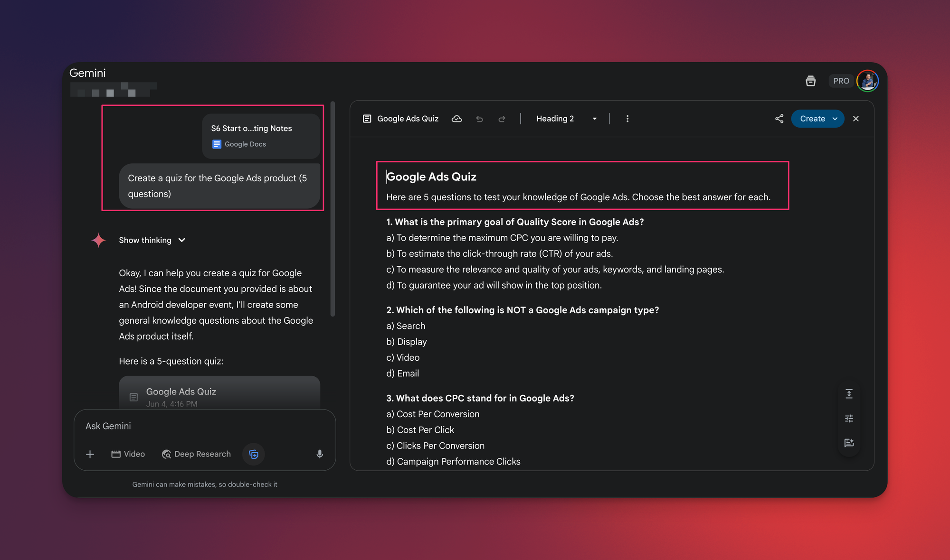Click the microphone voice input icon
The height and width of the screenshot is (560, 950).
(x=320, y=454)
